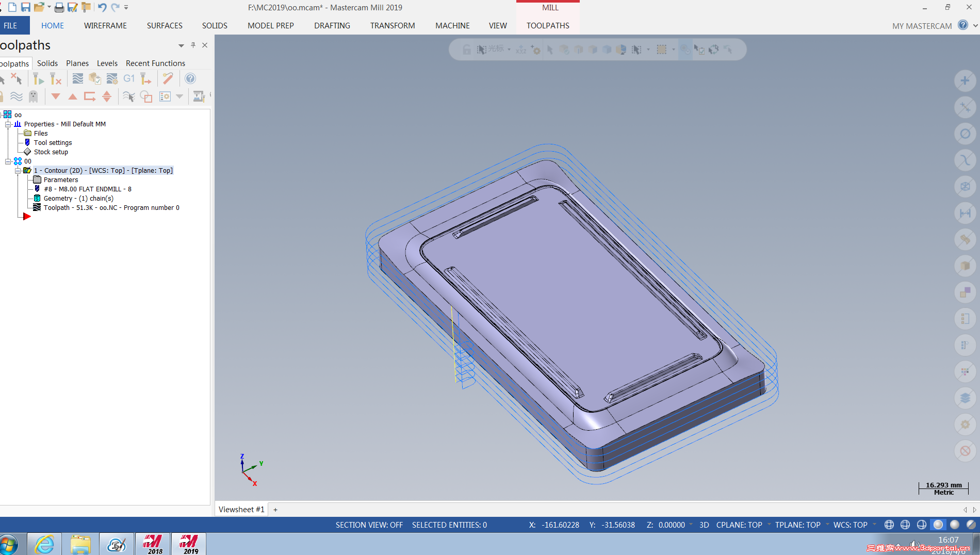Switch to the Levels manager tab
Screen dimensions: 980x555
tap(107, 63)
